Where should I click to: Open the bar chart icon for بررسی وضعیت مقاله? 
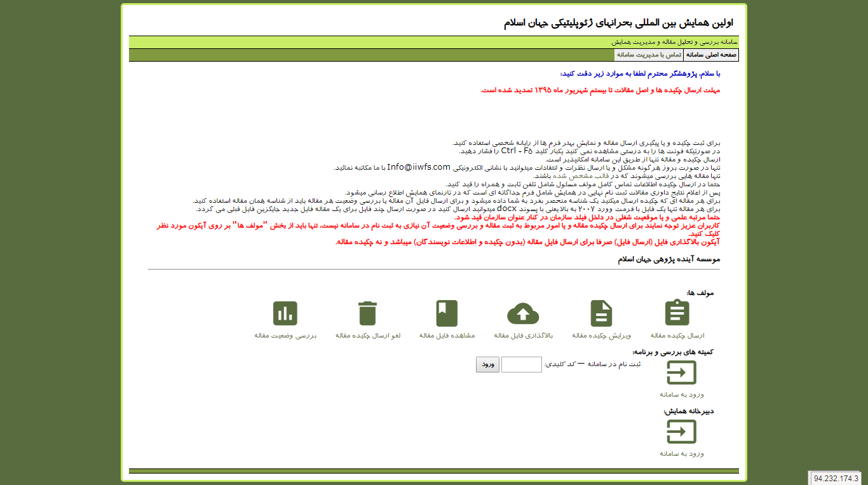point(285,312)
